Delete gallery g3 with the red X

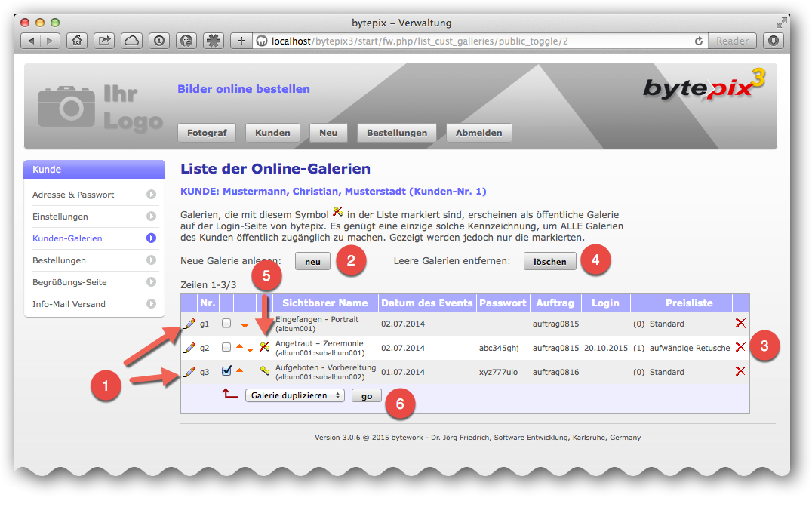(x=740, y=371)
